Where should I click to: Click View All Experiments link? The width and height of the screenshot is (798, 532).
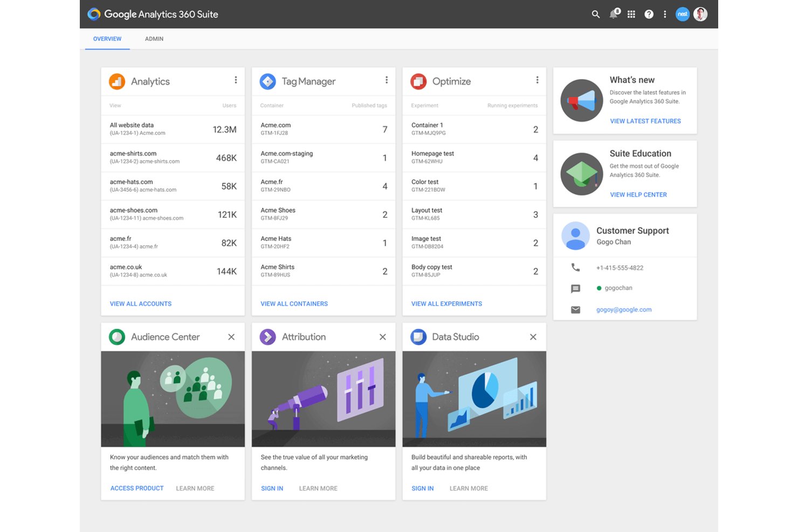point(447,304)
